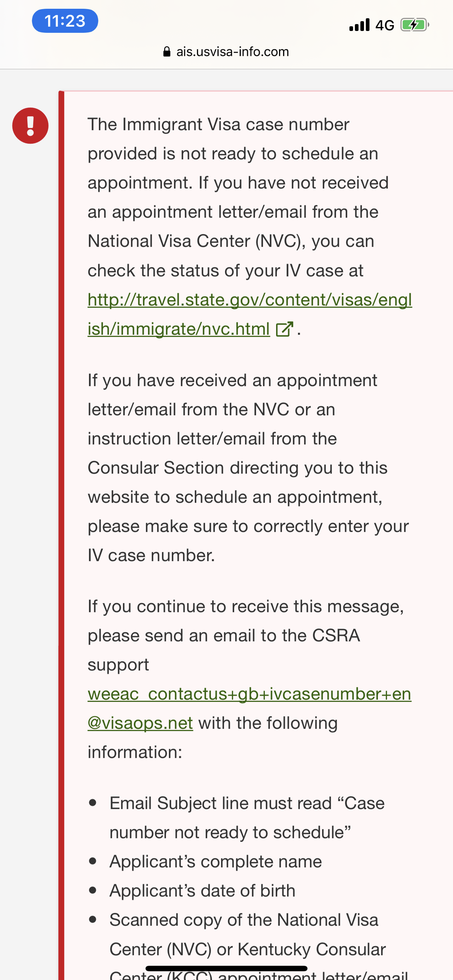The height and width of the screenshot is (980, 453).
Task: Tap the ish/immigrate/nvc.html link portion
Action: pyautogui.click(x=178, y=329)
